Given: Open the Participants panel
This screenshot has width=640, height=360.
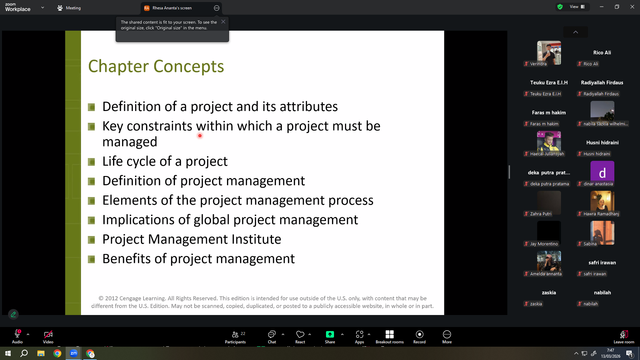Looking at the screenshot, I should click(x=236, y=337).
